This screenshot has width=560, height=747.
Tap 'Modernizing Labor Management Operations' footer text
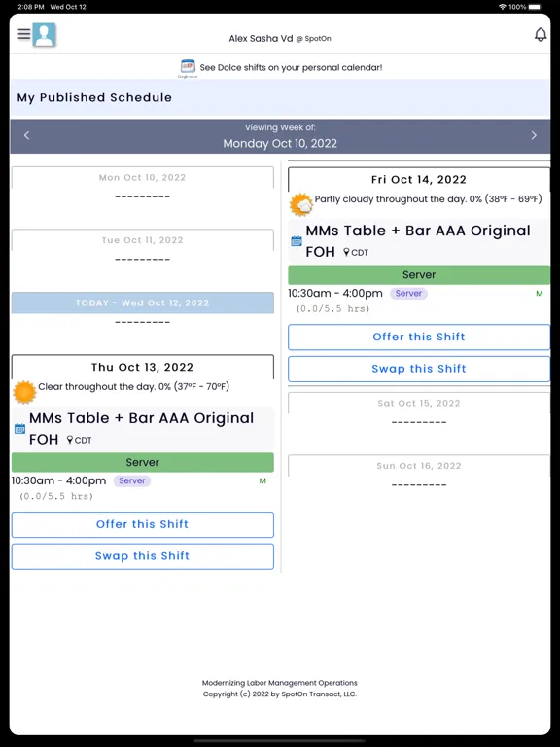[280, 683]
